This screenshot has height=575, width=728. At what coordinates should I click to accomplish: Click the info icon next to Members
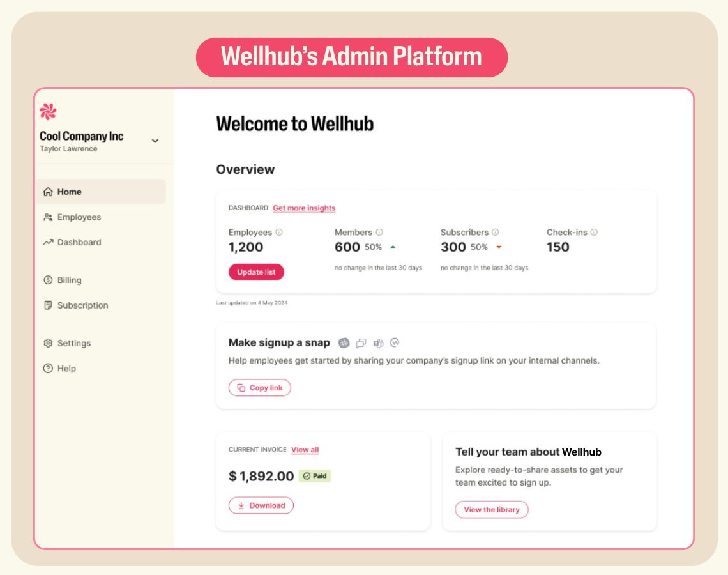(x=379, y=232)
